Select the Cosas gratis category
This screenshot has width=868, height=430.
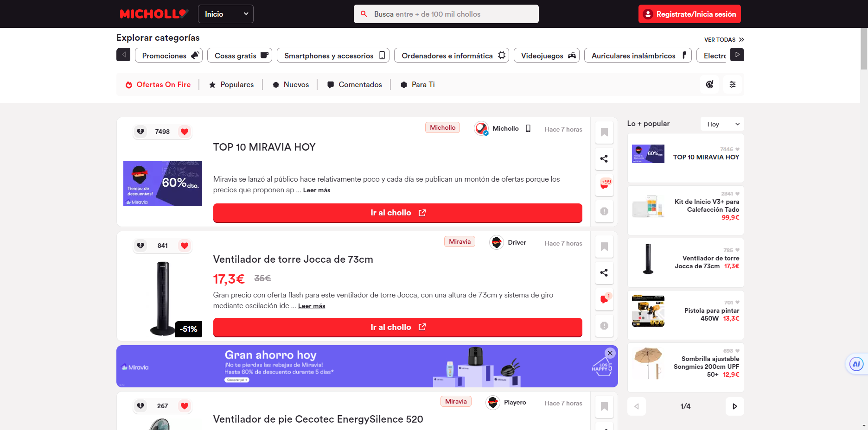tap(240, 56)
